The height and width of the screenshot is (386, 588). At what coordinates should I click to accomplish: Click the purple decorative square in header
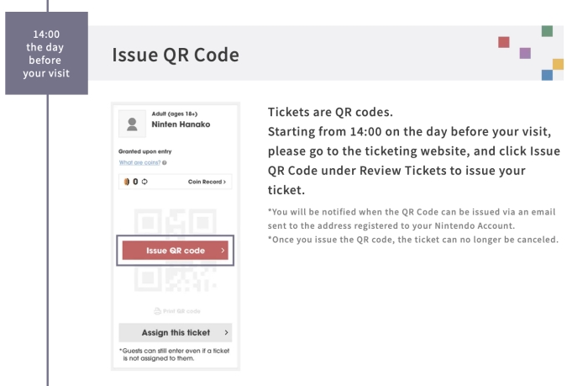[x=526, y=53]
